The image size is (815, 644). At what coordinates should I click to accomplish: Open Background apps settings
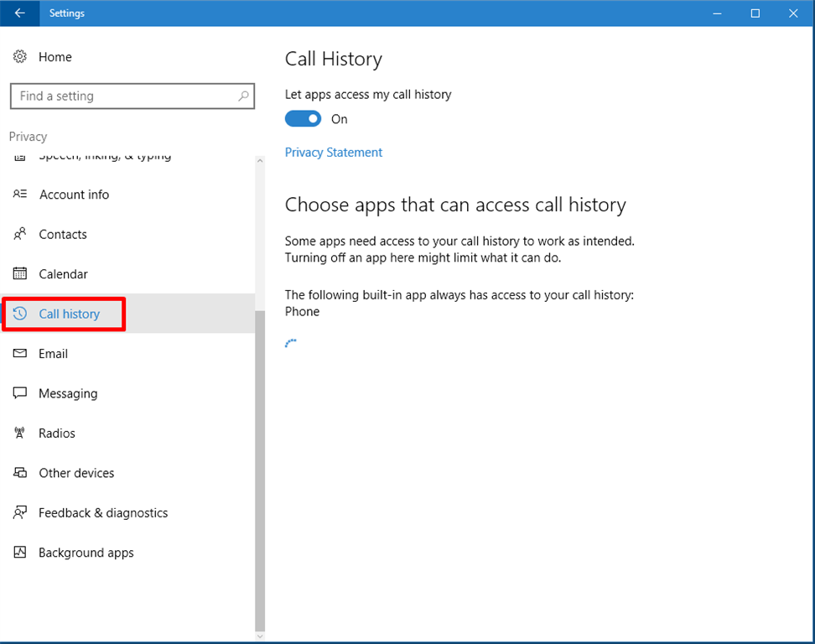tap(86, 553)
